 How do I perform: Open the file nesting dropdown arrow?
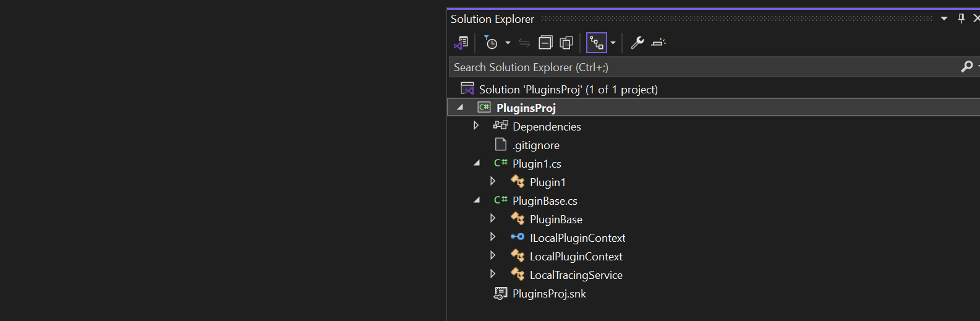click(613, 43)
